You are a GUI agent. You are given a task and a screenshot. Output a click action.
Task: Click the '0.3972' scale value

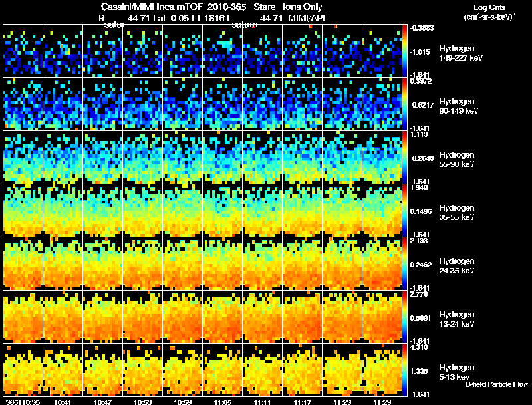pyautogui.click(x=421, y=81)
